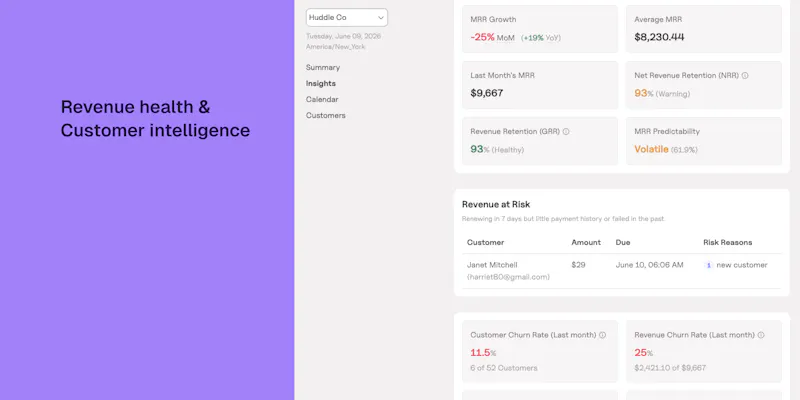Select the MRR Growth card

[x=540, y=29]
